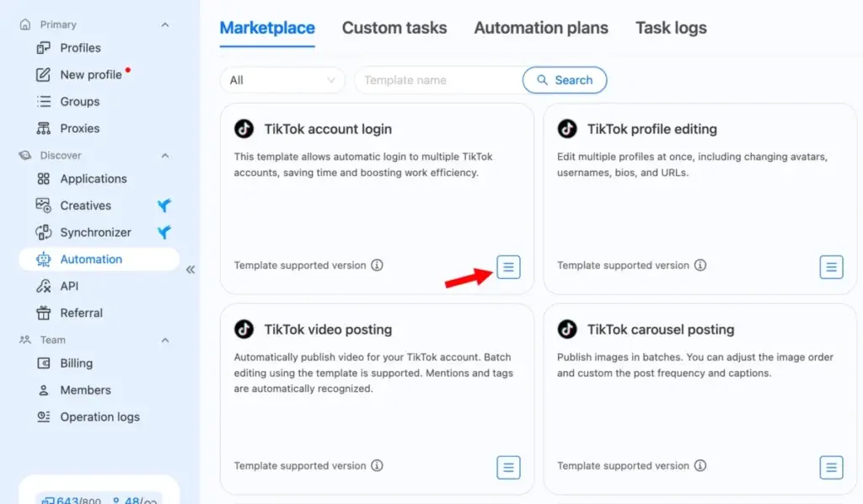The image size is (863, 504).
Task: Open the TikTok account login template menu
Action: click(508, 266)
